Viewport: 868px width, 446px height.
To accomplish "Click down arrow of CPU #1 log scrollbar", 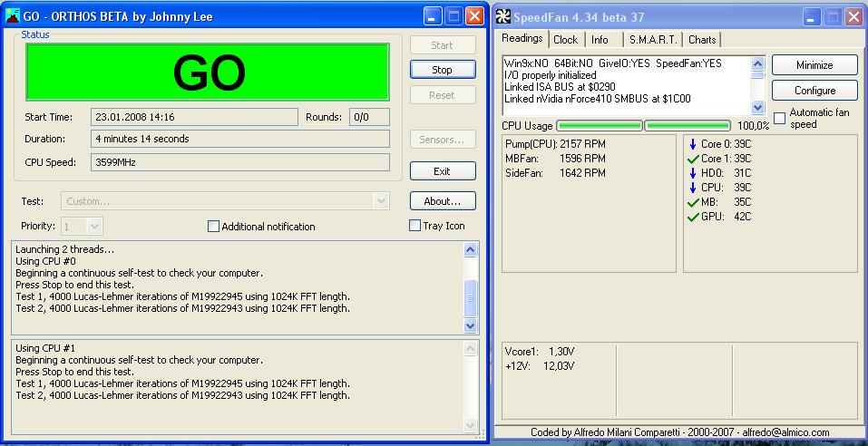I will pos(470,425).
